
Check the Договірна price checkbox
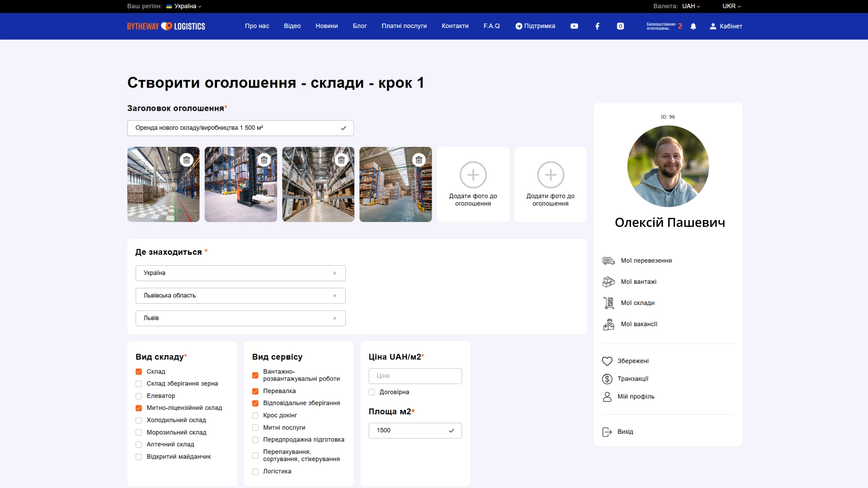pos(372,392)
